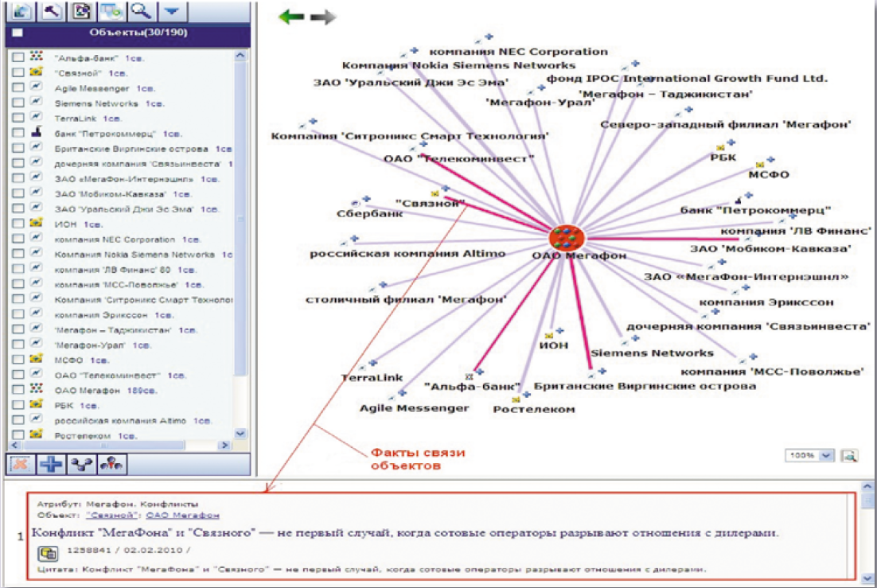
Task: Tick the checkbox for "Альфа-банк"
Action: tap(18, 57)
